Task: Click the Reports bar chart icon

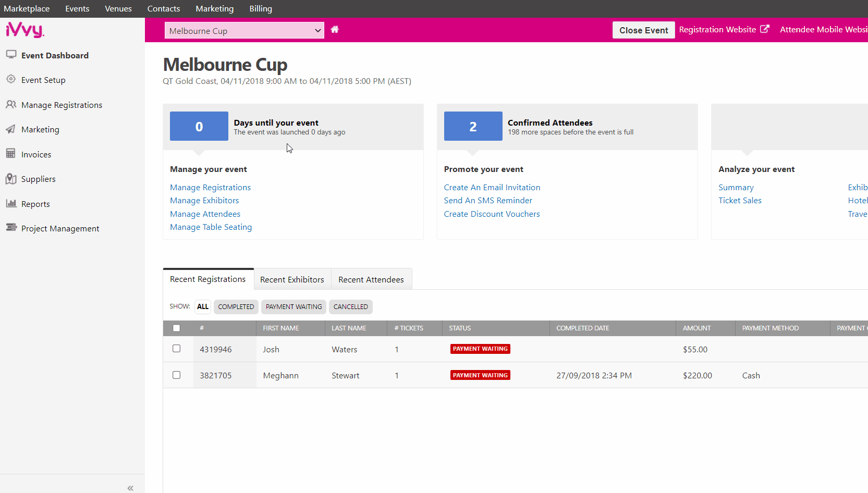Action: tap(11, 203)
